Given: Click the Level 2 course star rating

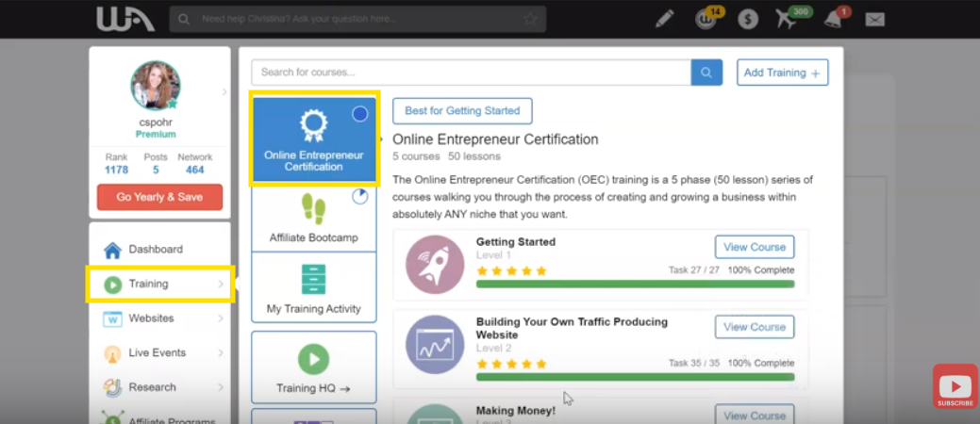Looking at the screenshot, I should [x=512, y=364].
